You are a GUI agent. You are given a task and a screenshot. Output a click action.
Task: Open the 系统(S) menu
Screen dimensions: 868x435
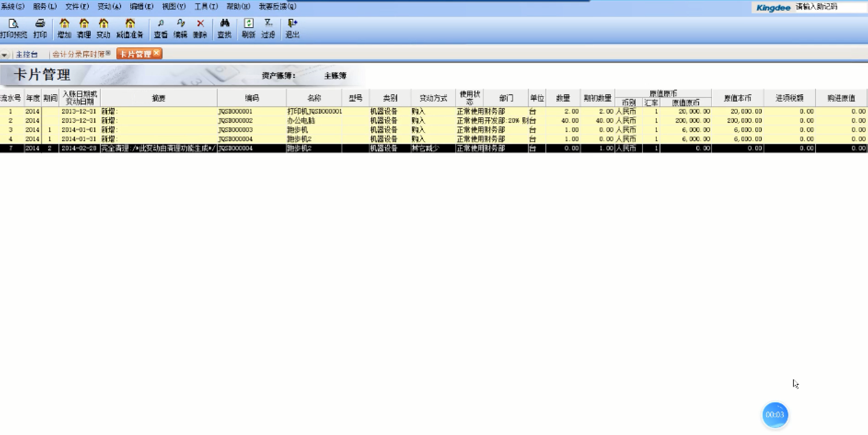point(12,6)
